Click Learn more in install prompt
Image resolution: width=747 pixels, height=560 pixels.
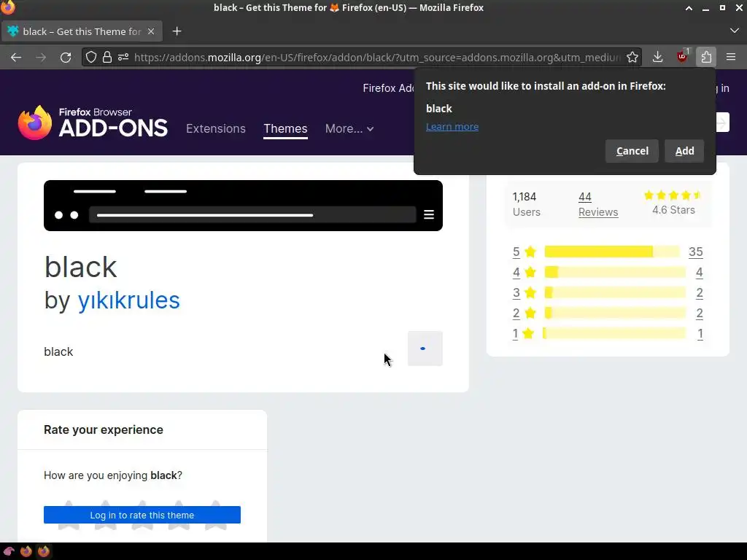pos(452,127)
